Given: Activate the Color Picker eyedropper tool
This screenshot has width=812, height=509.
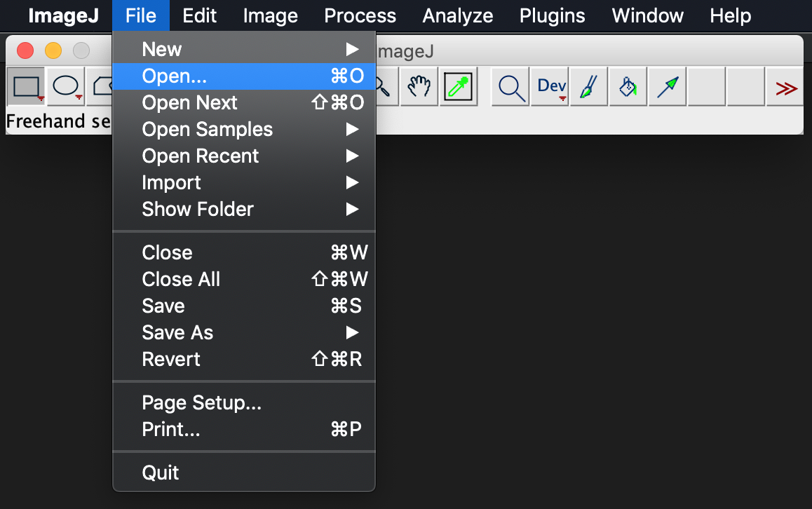Looking at the screenshot, I should (x=459, y=87).
